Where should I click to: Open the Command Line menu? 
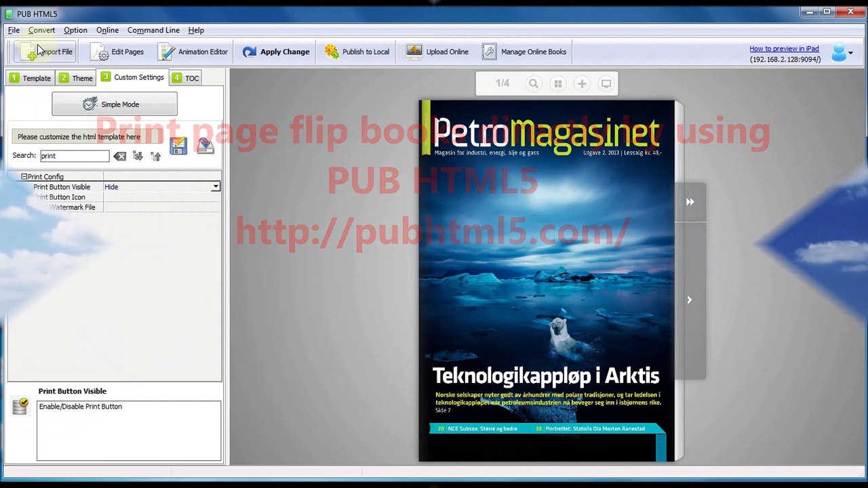(153, 30)
